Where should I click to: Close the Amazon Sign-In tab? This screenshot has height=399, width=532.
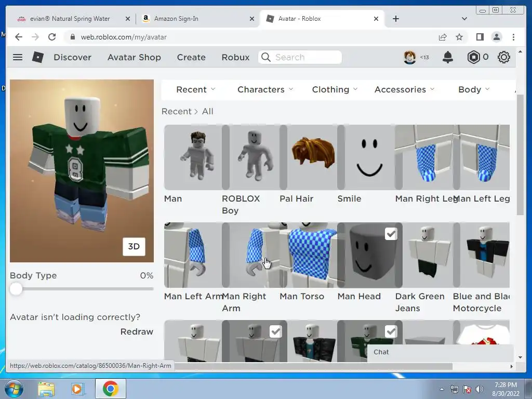click(x=252, y=19)
